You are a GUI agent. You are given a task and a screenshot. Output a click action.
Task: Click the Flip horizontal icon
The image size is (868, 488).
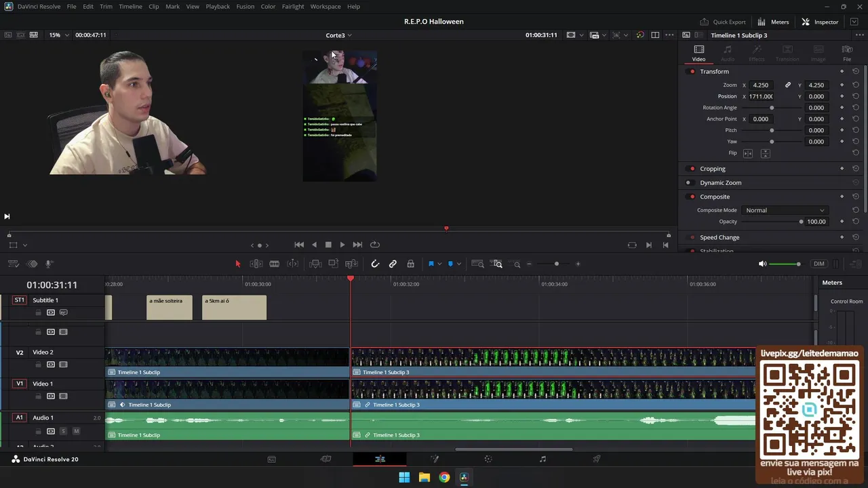point(748,153)
